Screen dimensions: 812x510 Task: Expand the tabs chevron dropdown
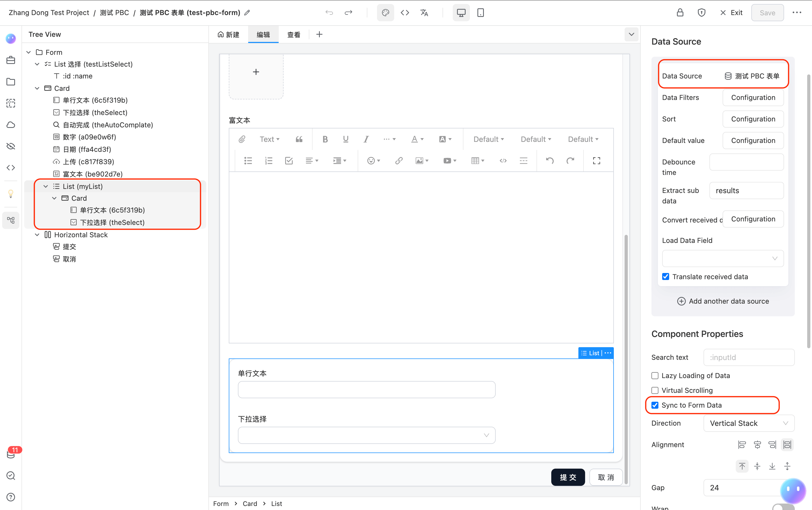point(631,34)
